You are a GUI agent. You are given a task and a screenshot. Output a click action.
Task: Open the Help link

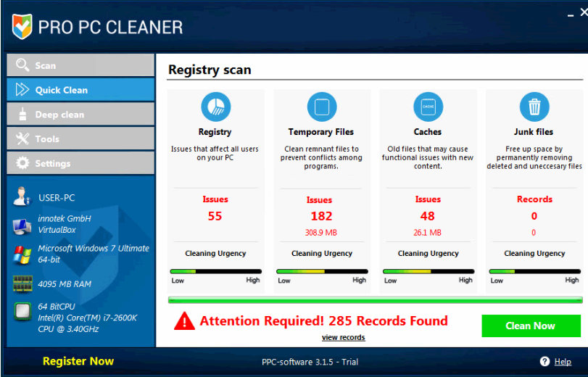coord(563,362)
